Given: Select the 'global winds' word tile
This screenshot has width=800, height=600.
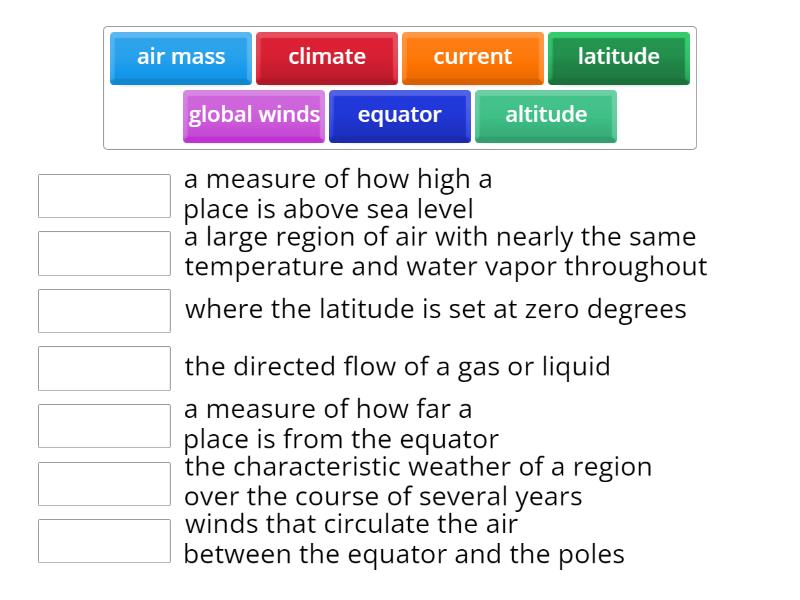Looking at the screenshot, I should click(253, 114).
